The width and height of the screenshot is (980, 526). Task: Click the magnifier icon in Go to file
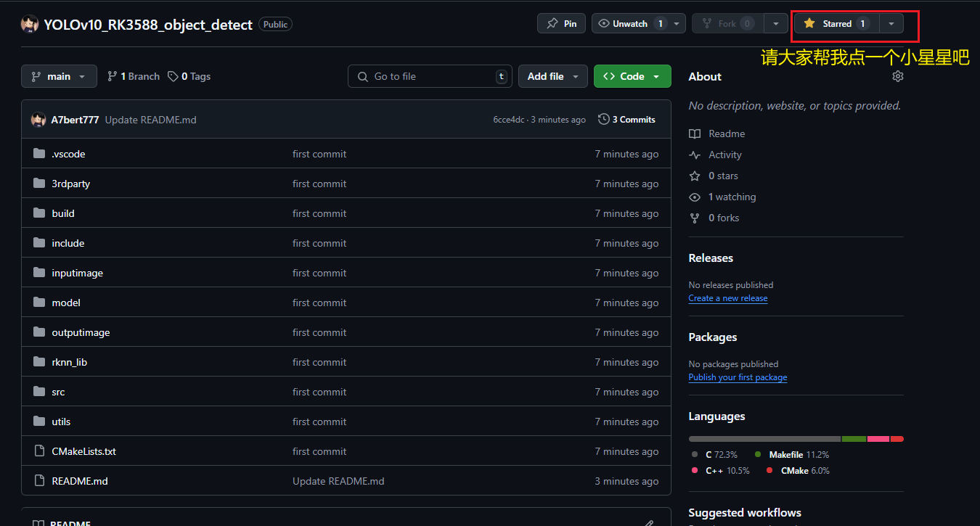pos(363,76)
